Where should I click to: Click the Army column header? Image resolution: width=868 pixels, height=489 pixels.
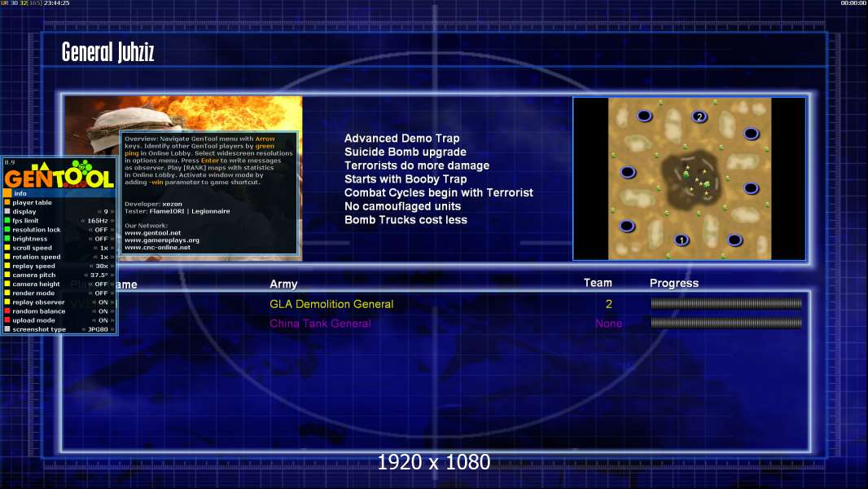[283, 284]
